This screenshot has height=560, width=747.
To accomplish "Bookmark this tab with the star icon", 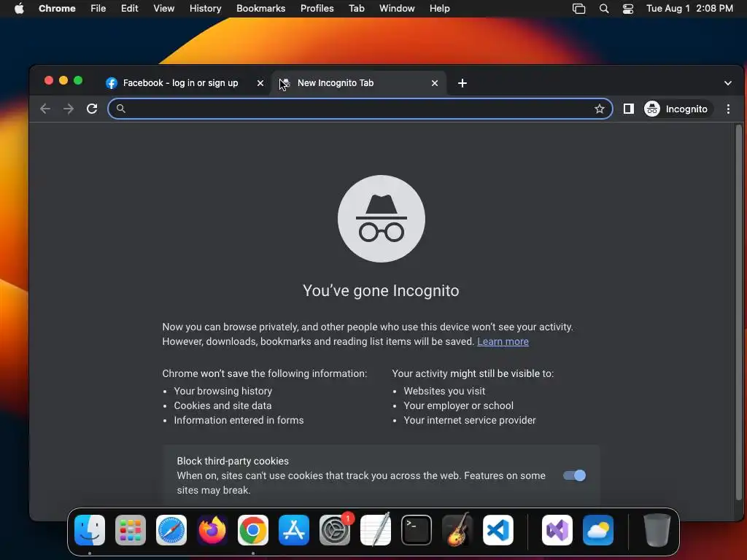I will pos(600,109).
